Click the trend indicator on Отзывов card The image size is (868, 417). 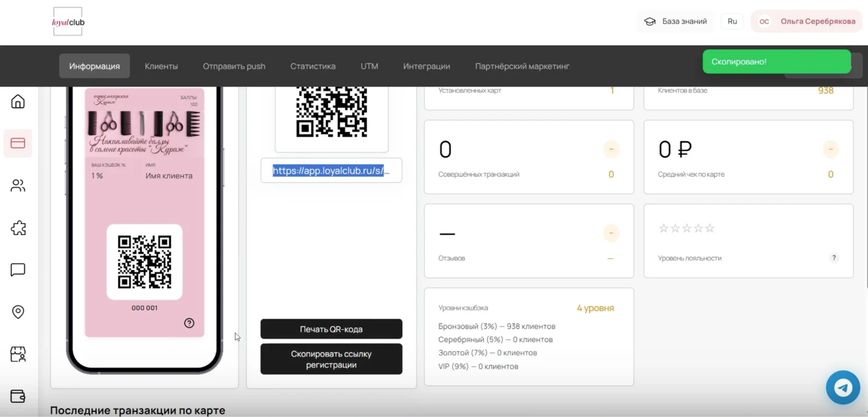click(611, 233)
